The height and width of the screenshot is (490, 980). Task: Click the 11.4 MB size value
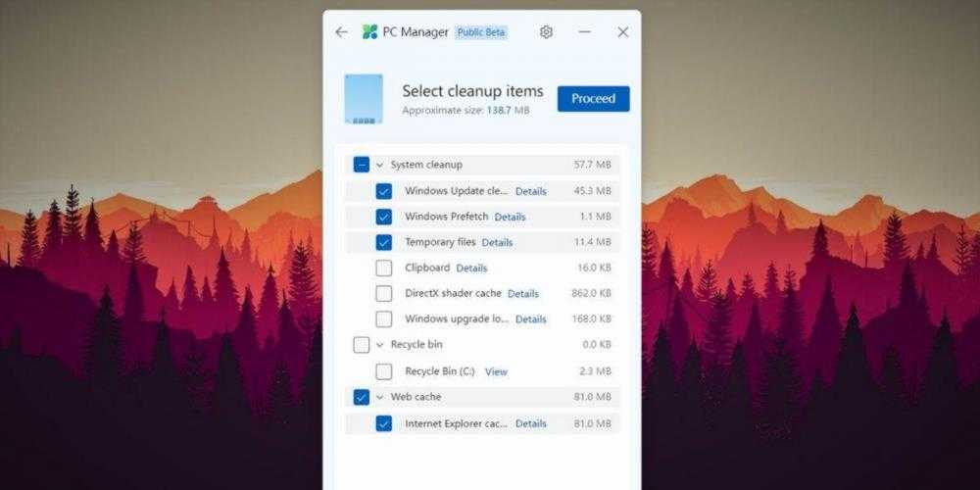pos(593,242)
